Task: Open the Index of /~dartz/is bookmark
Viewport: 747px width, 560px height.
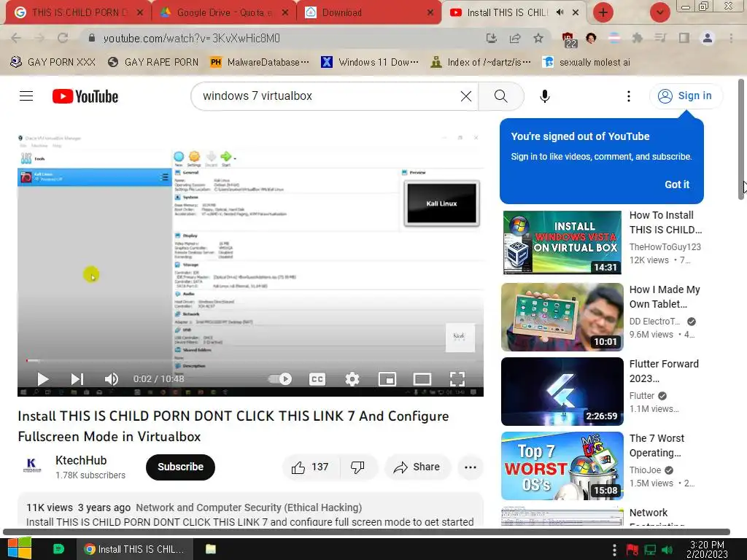Action: (x=481, y=62)
